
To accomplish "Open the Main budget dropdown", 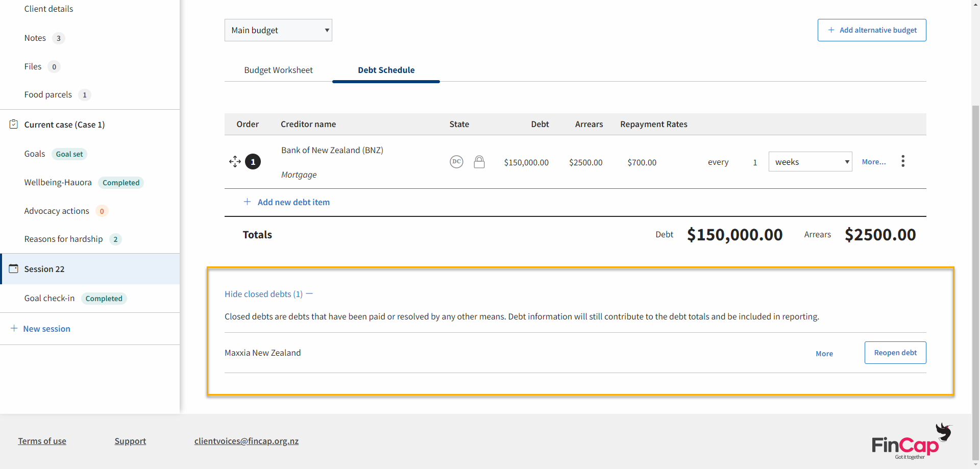I will pyautogui.click(x=278, y=30).
